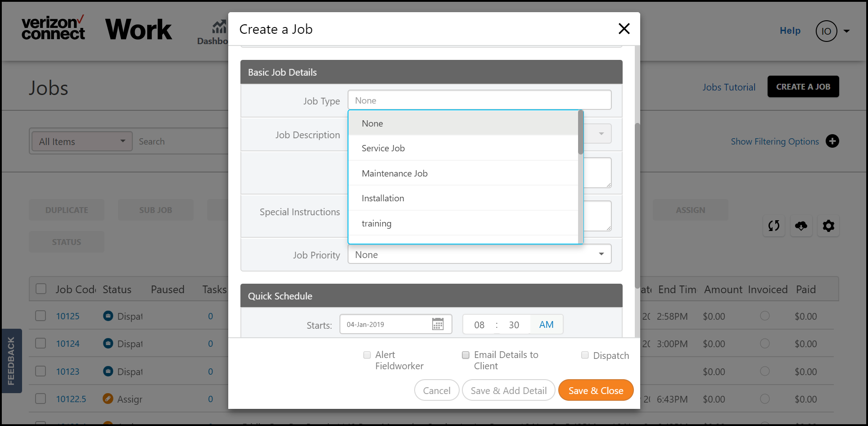
Task: Choose training option
Action: point(463,223)
